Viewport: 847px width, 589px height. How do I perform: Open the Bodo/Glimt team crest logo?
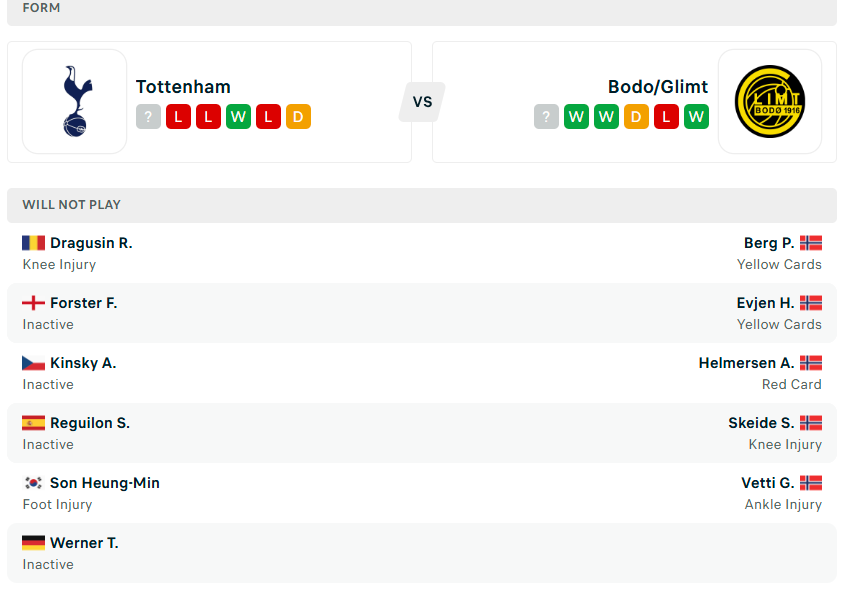pos(770,102)
